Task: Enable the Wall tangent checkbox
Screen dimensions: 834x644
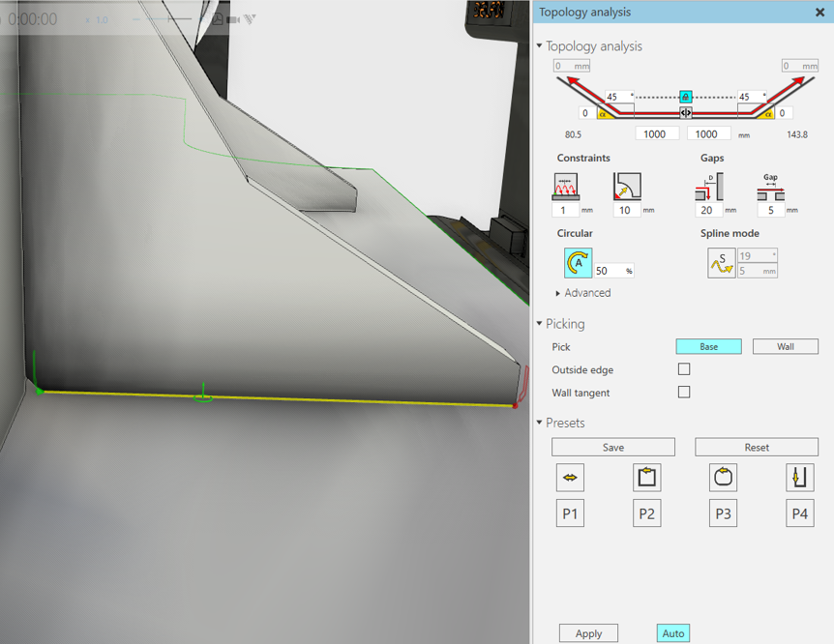Action: click(x=684, y=392)
